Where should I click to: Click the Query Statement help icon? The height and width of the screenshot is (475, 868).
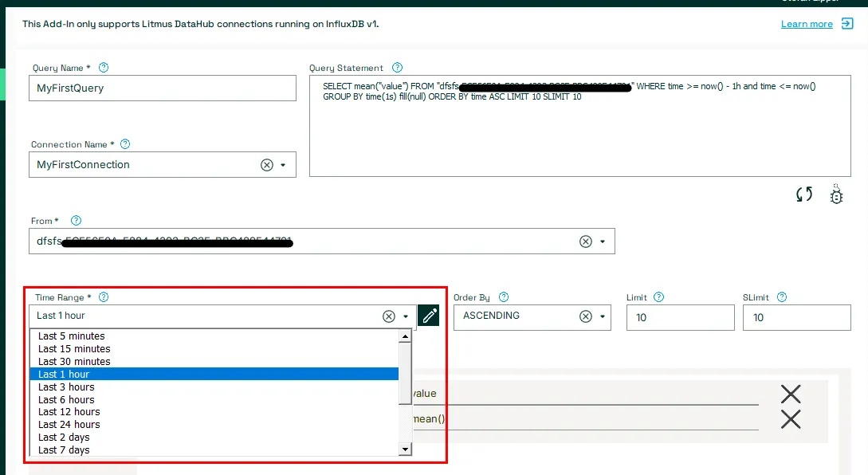(397, 68)
